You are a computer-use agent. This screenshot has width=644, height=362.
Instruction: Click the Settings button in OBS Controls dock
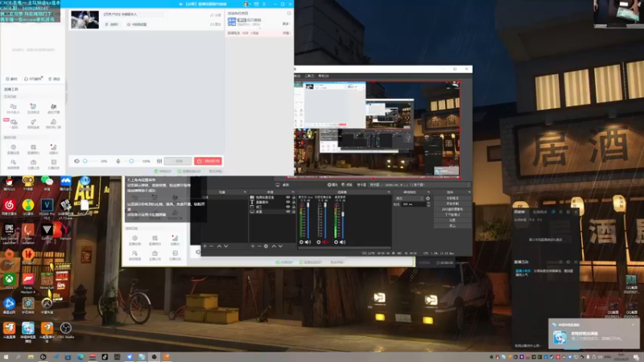tap(452, 220)
